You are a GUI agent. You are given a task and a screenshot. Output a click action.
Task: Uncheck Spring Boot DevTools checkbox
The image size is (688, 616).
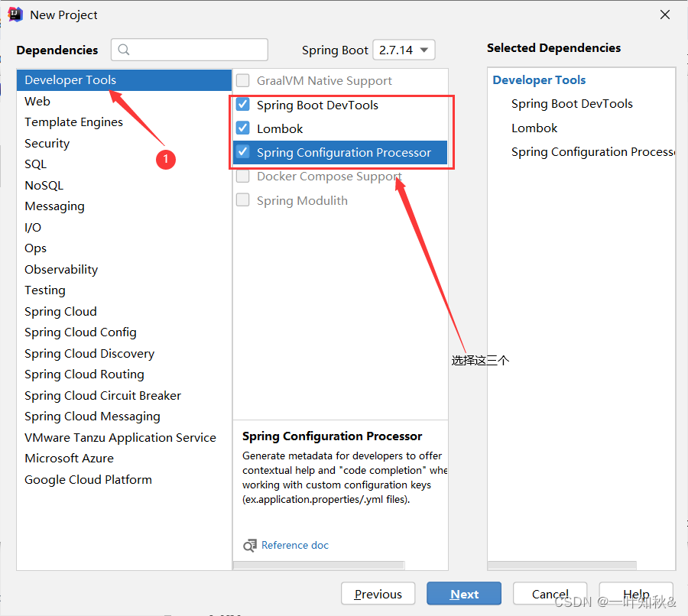[242, 105]
